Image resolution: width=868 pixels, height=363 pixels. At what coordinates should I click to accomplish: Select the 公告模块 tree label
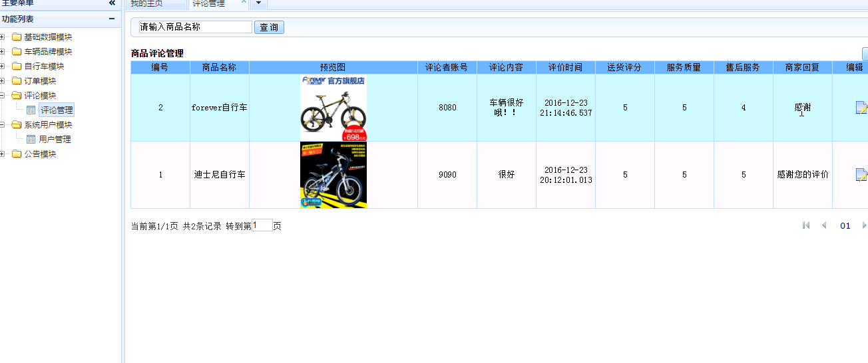click(40, 154)
